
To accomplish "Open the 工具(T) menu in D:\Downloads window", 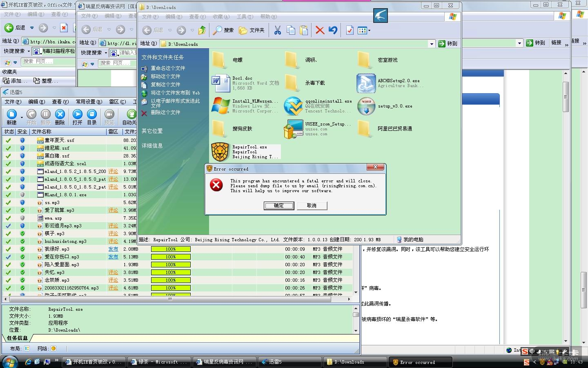I will 245,17.
